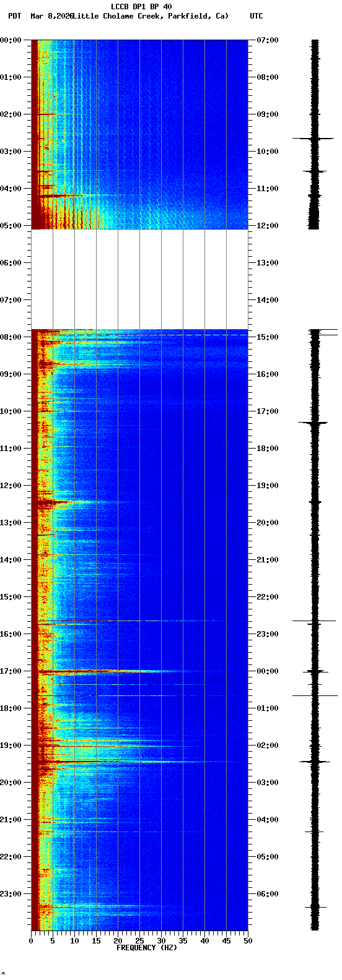Click the '02:00' PDT time label

(11, 114)
